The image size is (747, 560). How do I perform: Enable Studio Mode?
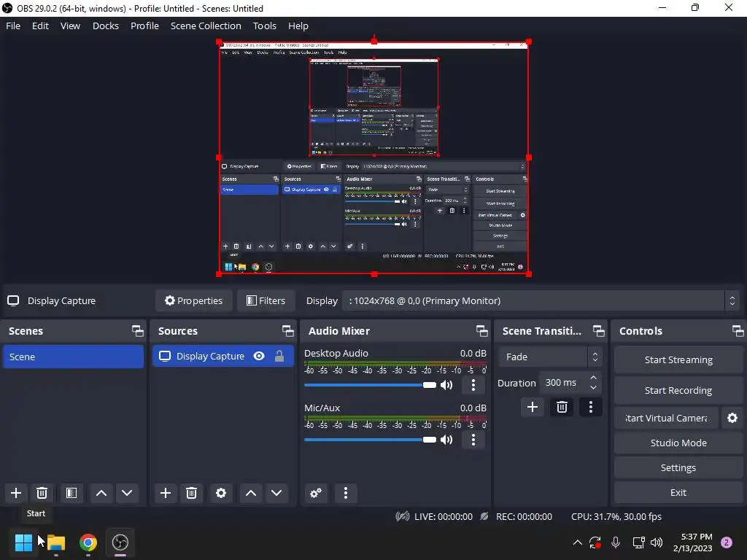[x=678, y=443]
